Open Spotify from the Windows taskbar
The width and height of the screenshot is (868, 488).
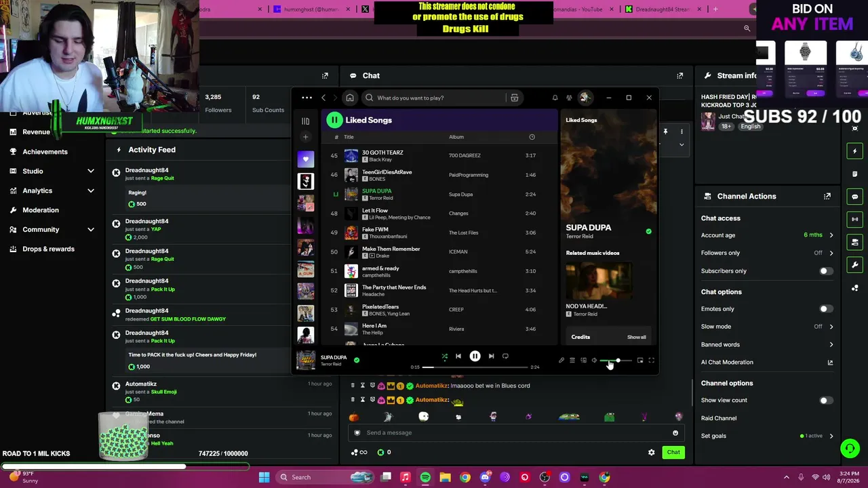click(425, 477)
